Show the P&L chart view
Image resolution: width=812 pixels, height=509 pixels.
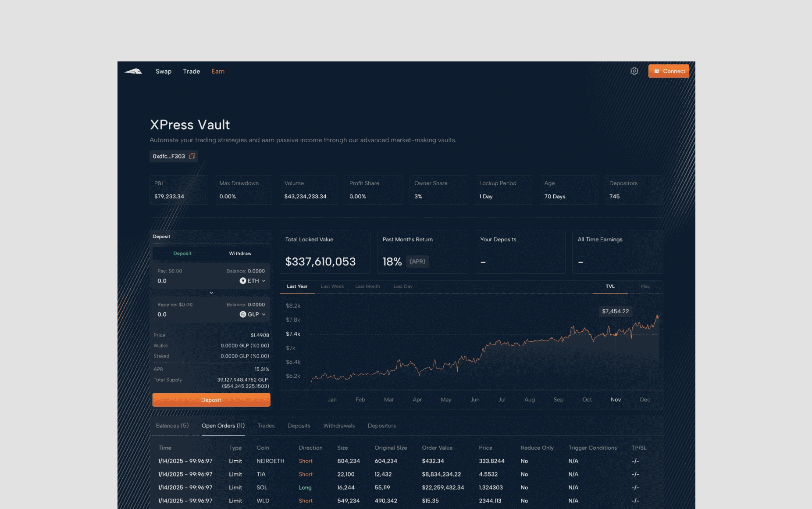click(645, 287)
